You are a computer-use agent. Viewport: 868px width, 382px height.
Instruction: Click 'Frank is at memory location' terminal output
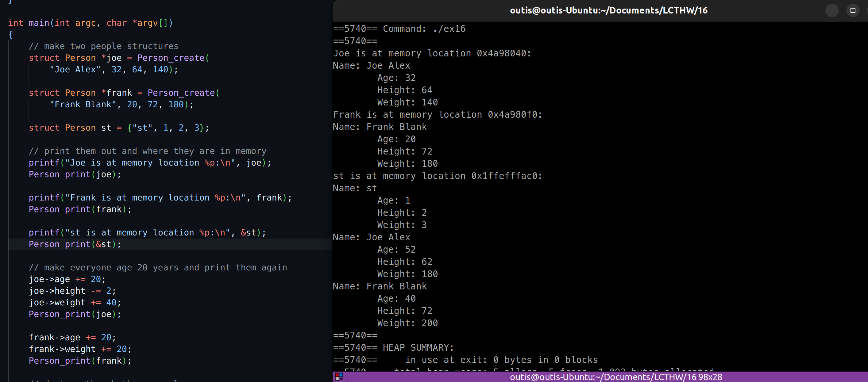click(x=437, y=115)
